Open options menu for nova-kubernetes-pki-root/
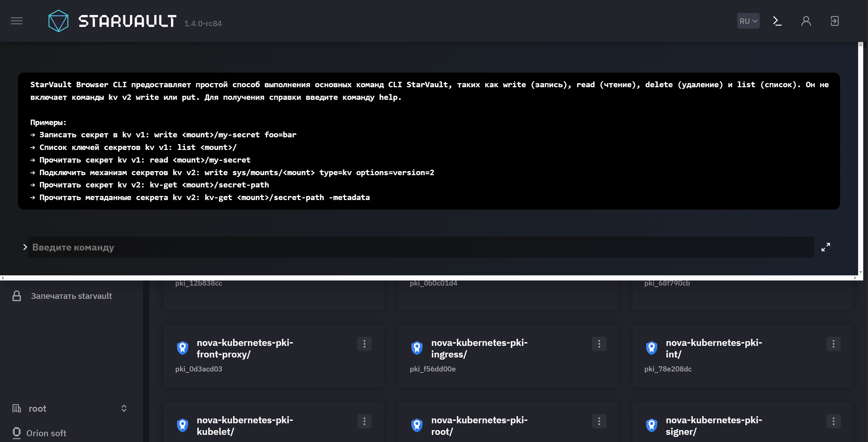 tap(599, 421)
